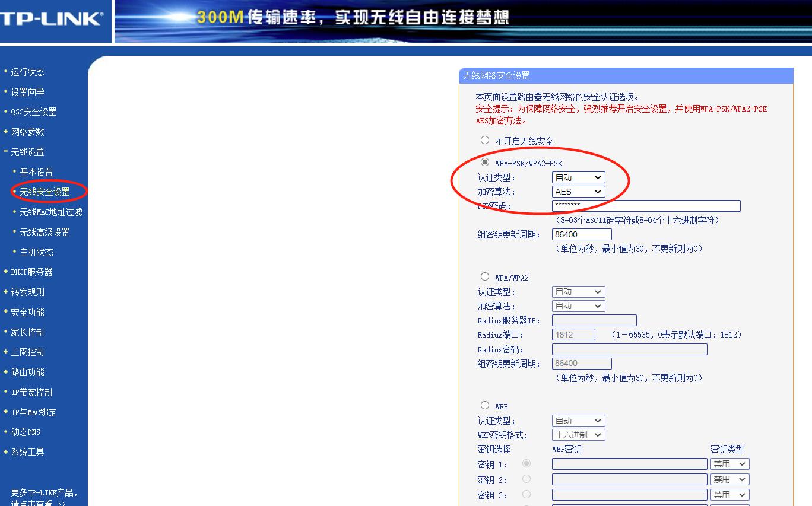
Task: Select the 不开启无线安全 radio button
Action: click(x=484, y=139)
